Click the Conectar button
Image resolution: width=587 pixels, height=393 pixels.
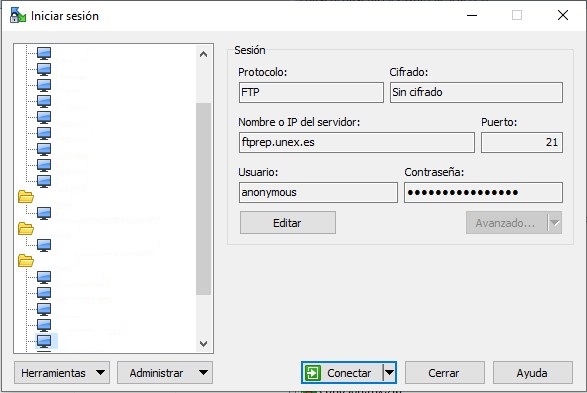click(x=343, y=373)
